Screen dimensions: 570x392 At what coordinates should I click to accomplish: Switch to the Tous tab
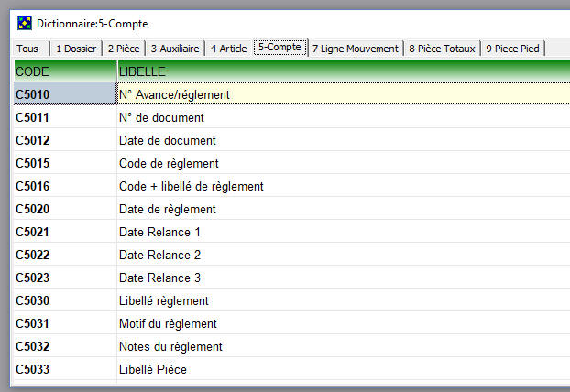[27, 49]
